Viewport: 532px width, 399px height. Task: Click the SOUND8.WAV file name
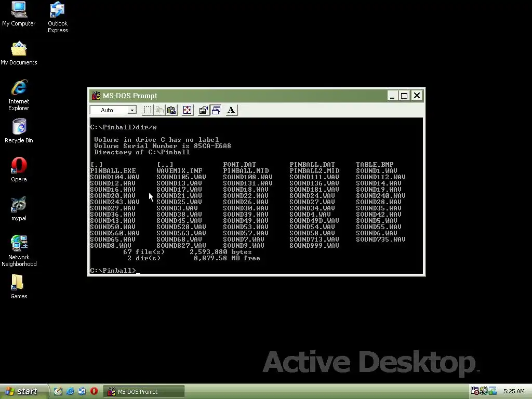(111, 246)
